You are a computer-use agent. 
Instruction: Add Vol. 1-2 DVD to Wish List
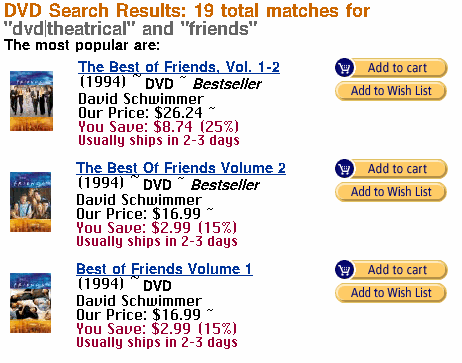[x=391, y=91]
